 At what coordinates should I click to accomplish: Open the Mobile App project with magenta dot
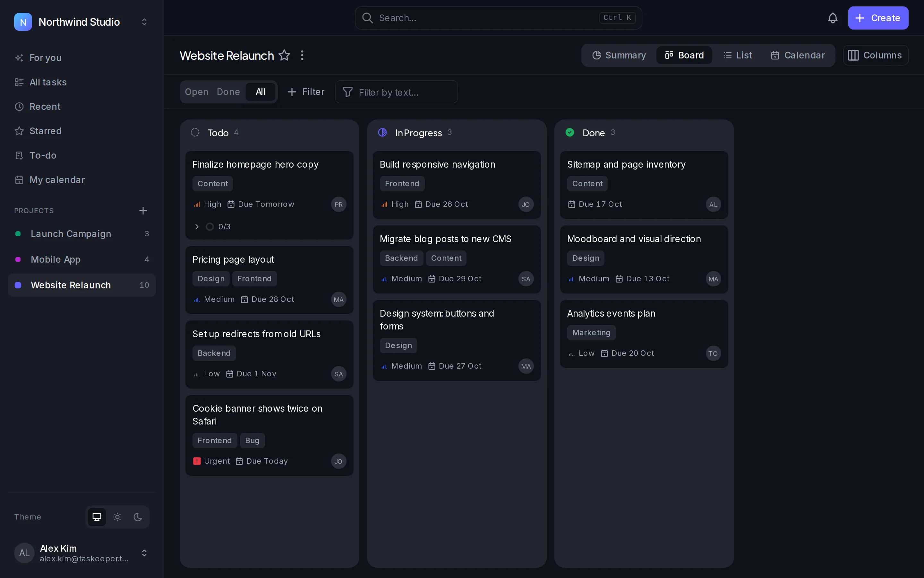(82, 259)
